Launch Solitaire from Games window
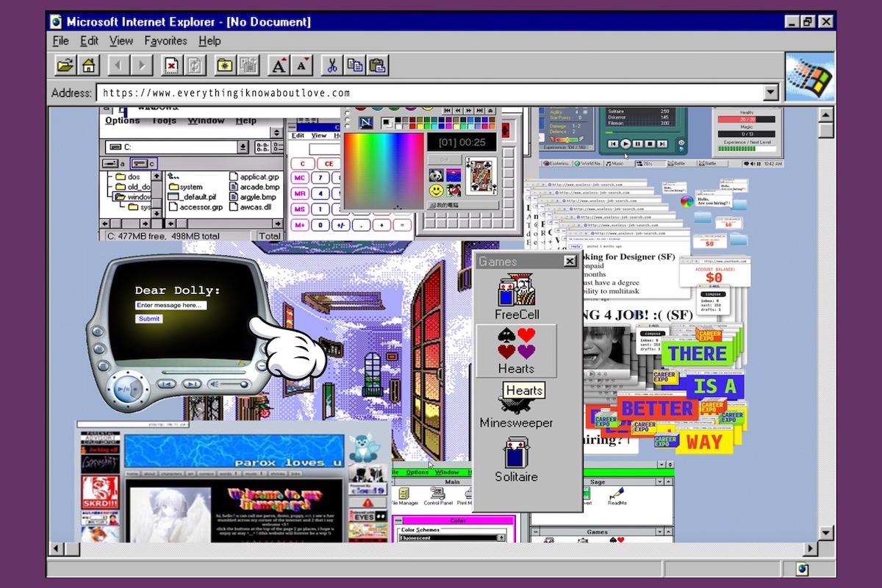 coord(516,459)
